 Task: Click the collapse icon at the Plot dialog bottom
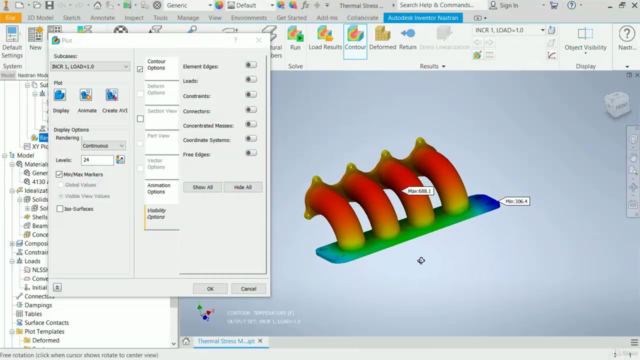click(x=57, y=288)
